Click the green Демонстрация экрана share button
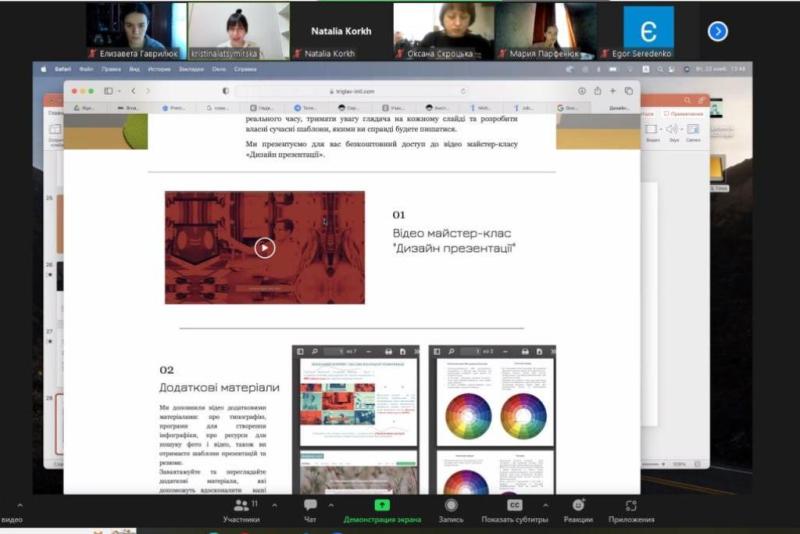The image size is (800, 534). pos(382,512)
